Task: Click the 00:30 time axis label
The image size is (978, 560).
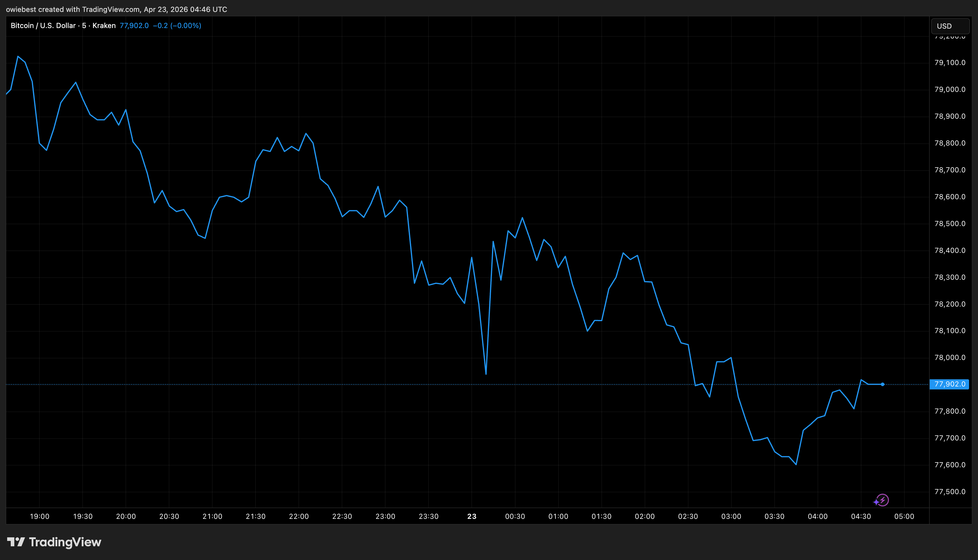Action: pyautogui.click(x=515, y=516)
